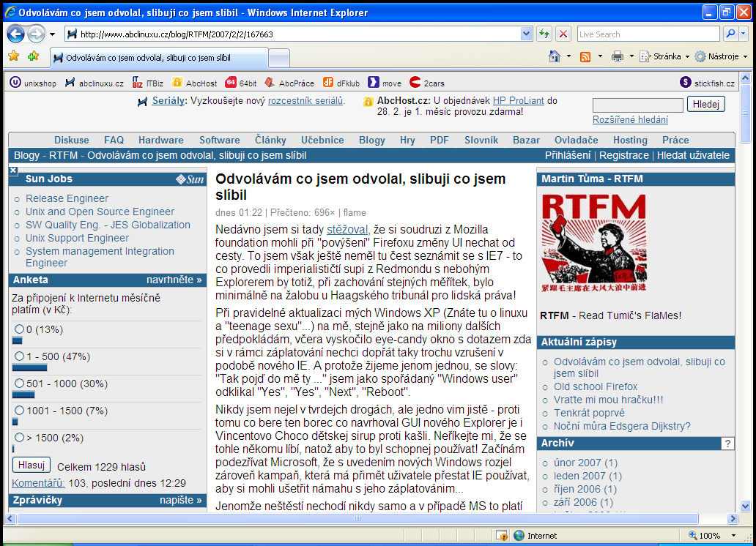
Task: Refresh the page using the green arrows icon
Action: coord(544,34)
